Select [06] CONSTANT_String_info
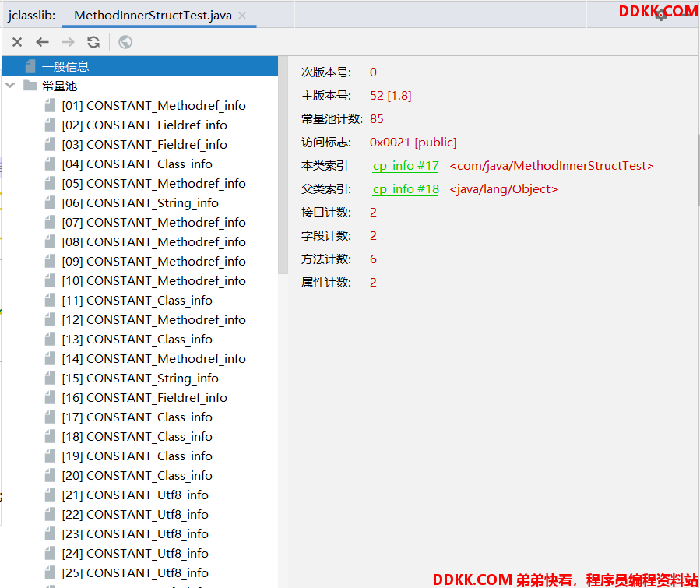 (x=140, y=203)
